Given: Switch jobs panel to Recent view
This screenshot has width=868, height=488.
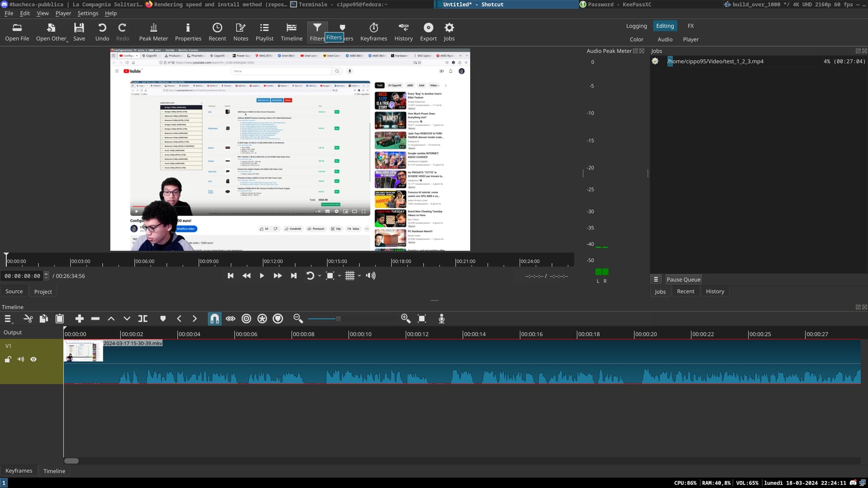Looking at the screenshot, I should click(685, 291).
